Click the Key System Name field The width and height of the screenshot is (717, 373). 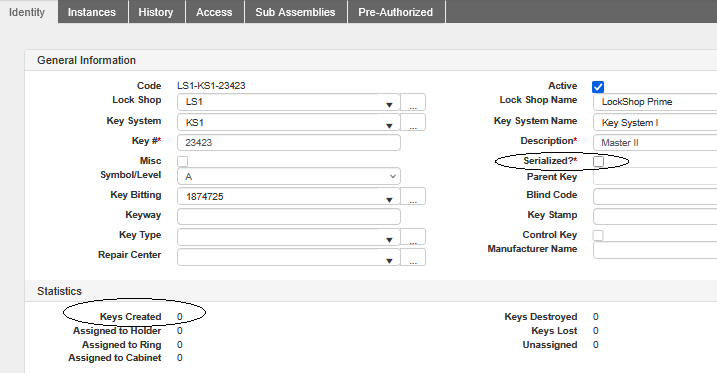(655, 123)
